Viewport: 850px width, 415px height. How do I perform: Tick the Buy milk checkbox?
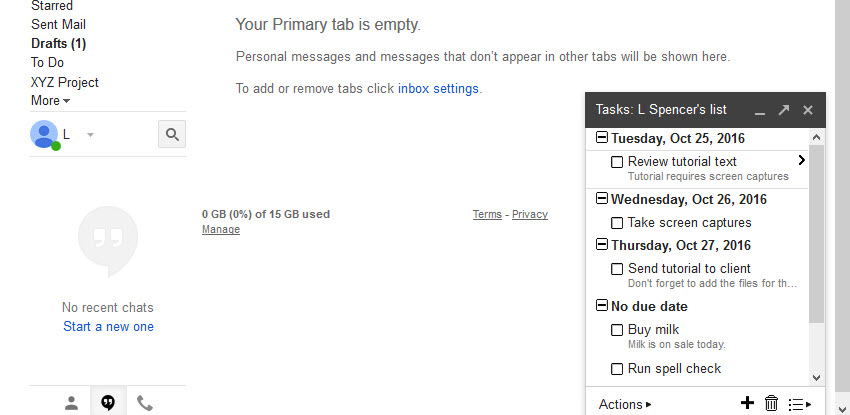coord(617,330)
